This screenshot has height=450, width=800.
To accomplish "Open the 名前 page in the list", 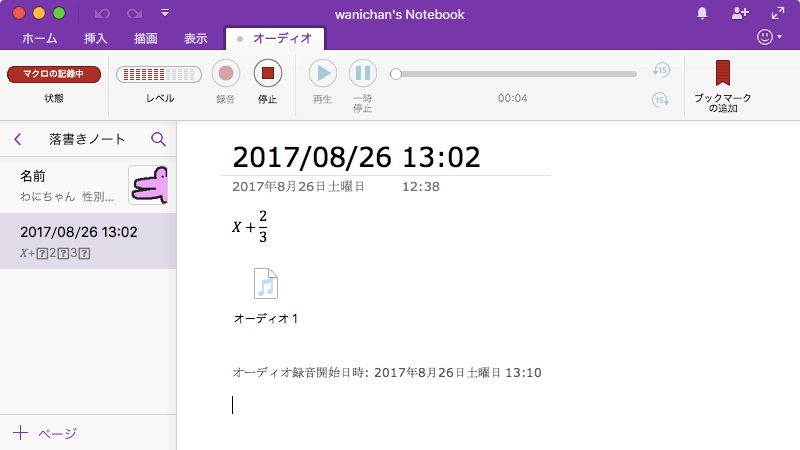I will pos(88,185).
